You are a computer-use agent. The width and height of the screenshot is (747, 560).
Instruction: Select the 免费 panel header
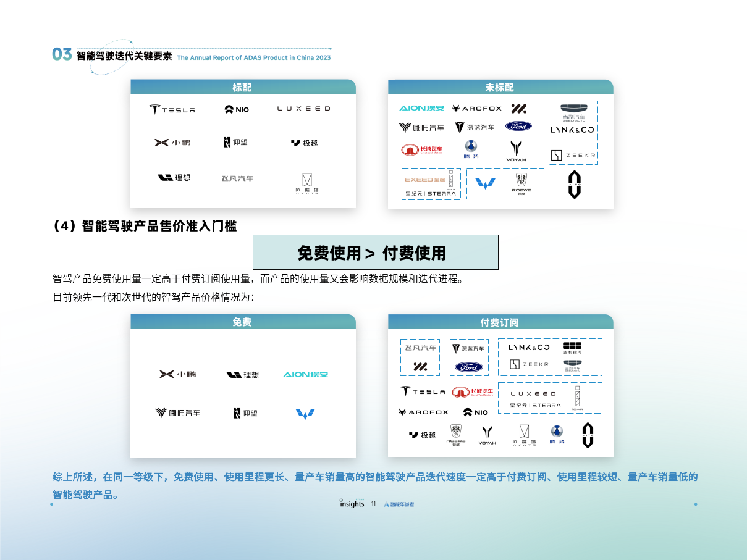243,322
